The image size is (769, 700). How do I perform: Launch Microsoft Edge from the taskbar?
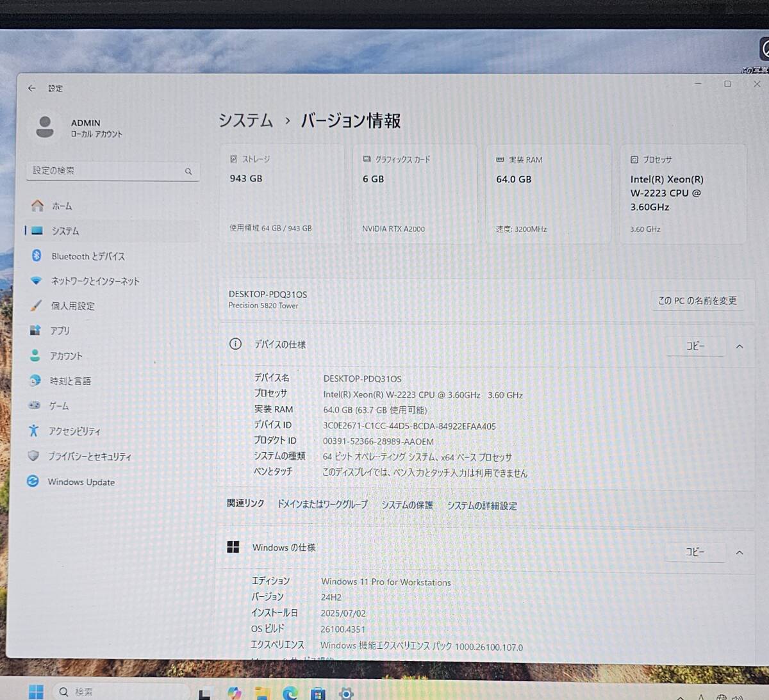pyautogui.click(x=290, y=693)
